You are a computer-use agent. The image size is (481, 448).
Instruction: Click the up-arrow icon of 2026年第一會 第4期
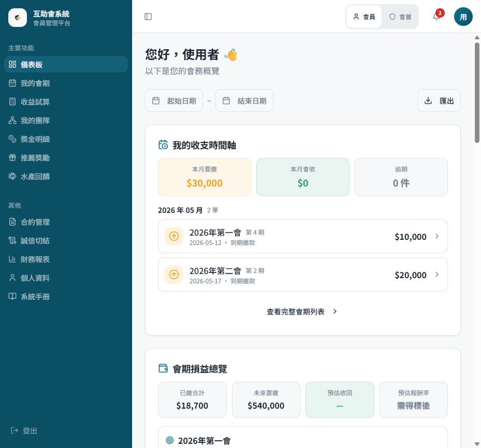click(174, 236)
